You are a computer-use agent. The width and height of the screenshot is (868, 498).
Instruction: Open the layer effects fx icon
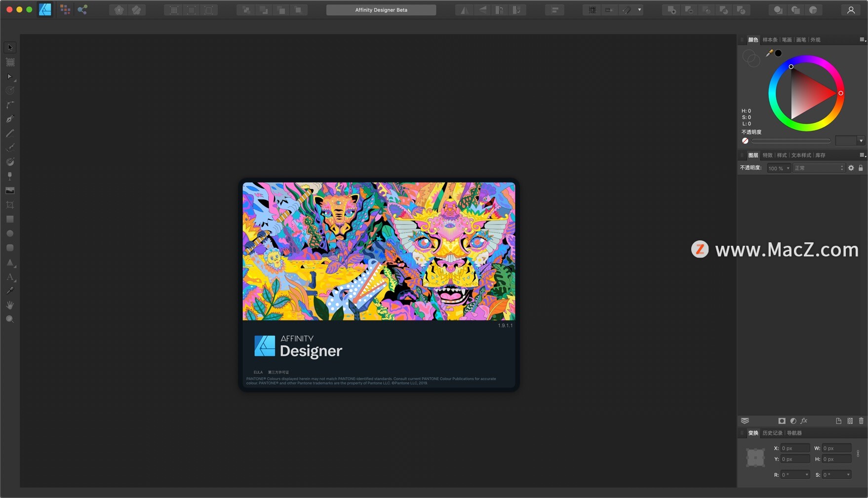pyautogui.click(x=804, y=421)
